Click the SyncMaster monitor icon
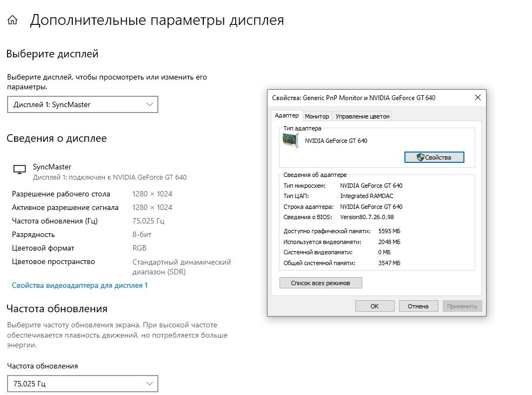The width and height of the screenshot is (532, 395). [x=19, y=169]
